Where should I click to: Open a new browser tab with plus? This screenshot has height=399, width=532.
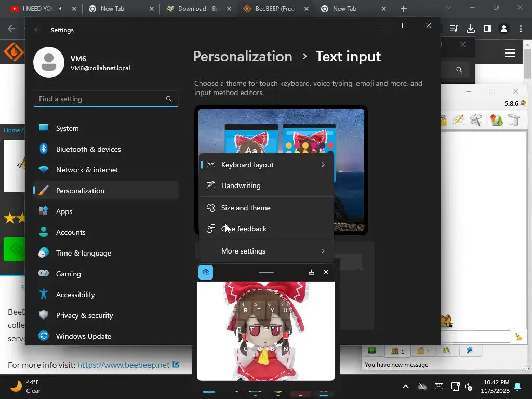pos(403,9)
